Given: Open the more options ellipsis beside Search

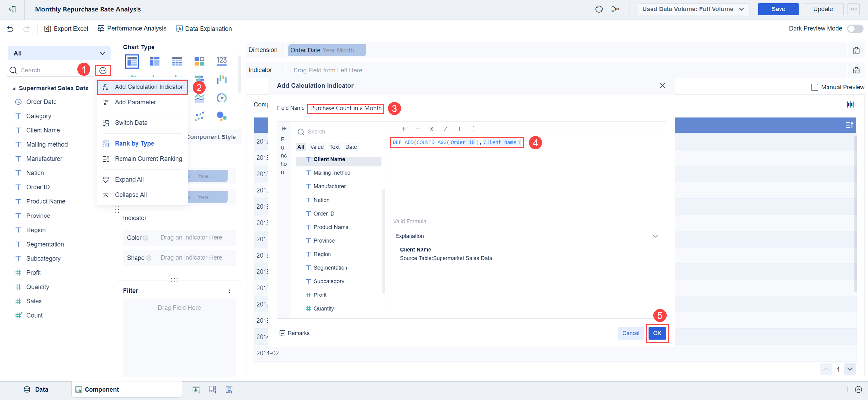Looking at the screenshot, I should (103, 70).
